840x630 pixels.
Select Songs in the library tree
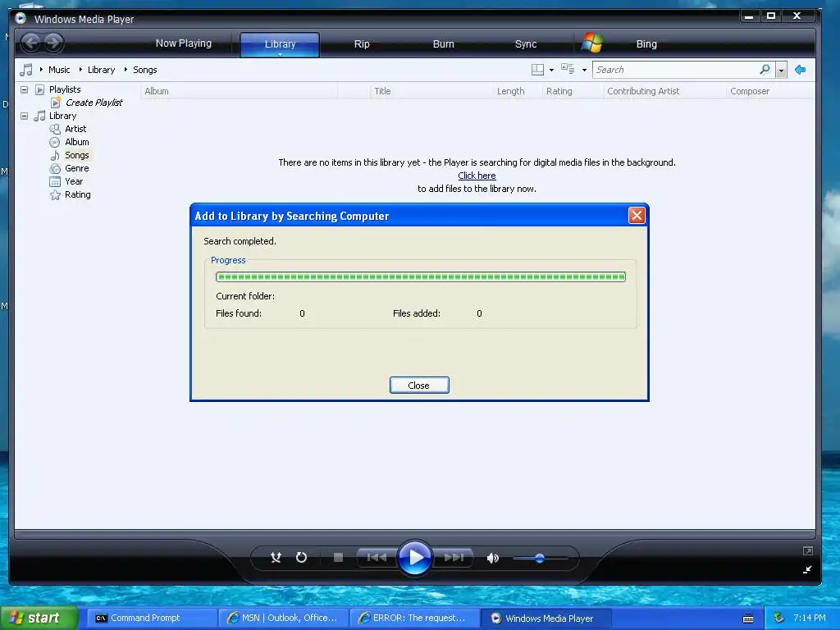click(x=77, y=155)
